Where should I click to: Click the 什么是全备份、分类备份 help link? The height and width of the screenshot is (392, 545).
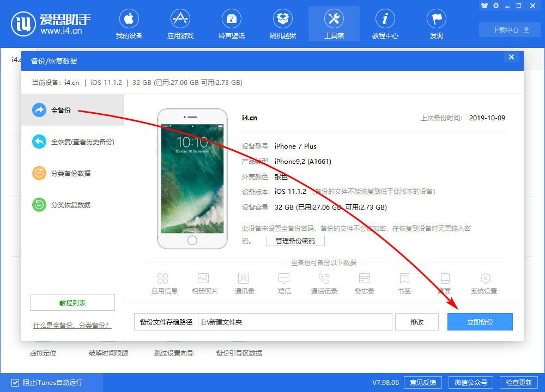(71, 324)
